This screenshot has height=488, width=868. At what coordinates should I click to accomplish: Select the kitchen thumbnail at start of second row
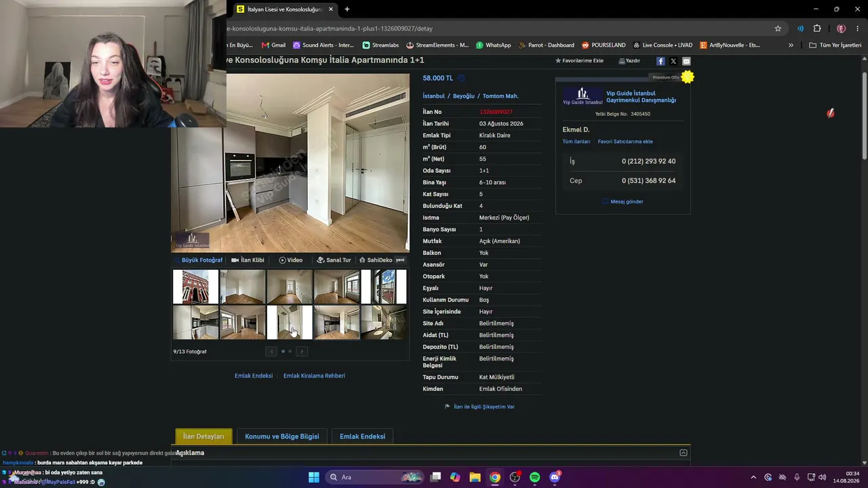(x=195, y=322)
